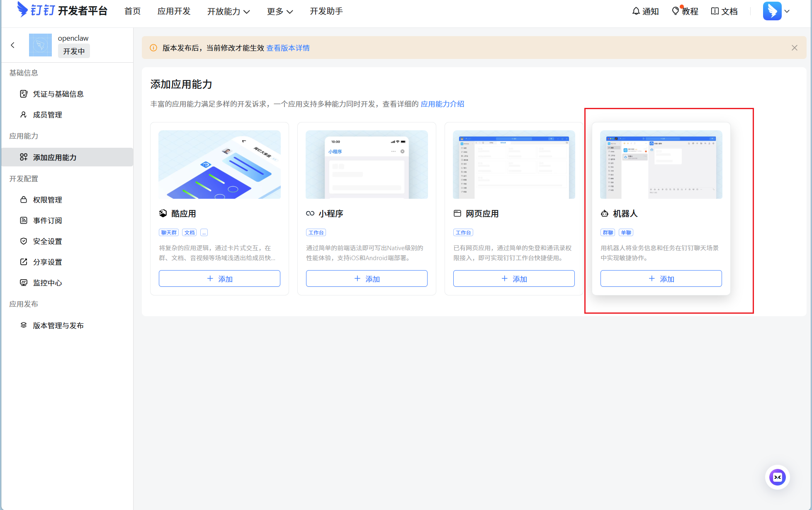Open the floating assistant bubble at bottom right

777,477
